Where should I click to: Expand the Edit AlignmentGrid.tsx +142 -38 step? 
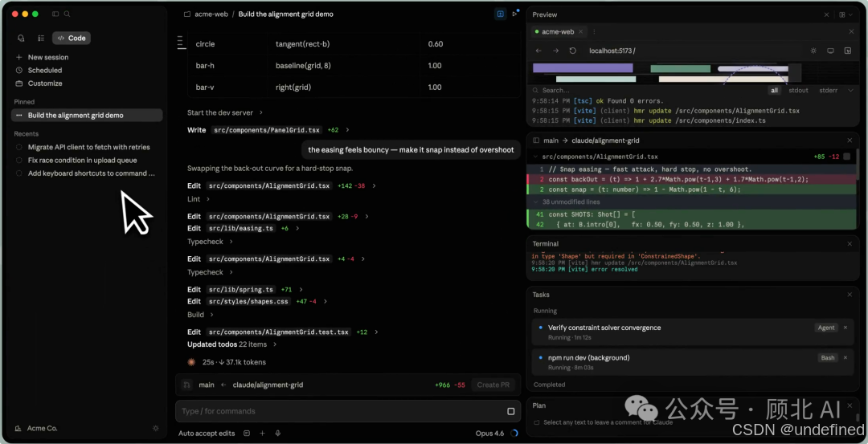click(282, 185)
